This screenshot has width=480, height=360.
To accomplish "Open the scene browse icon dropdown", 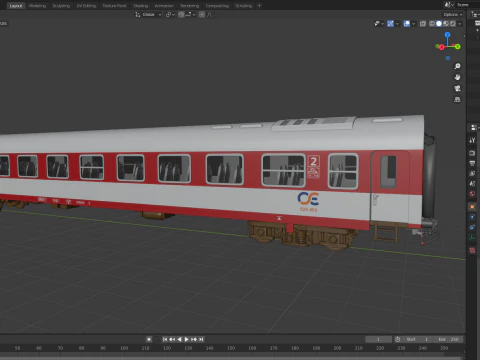I will pyautogui.click(x=449, y=5).
